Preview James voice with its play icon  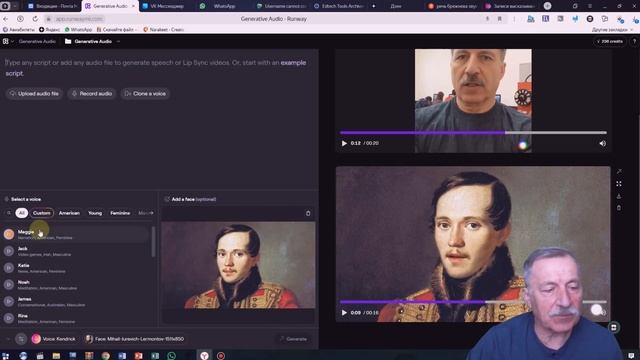pyautogui.click(x=9, y=301)
